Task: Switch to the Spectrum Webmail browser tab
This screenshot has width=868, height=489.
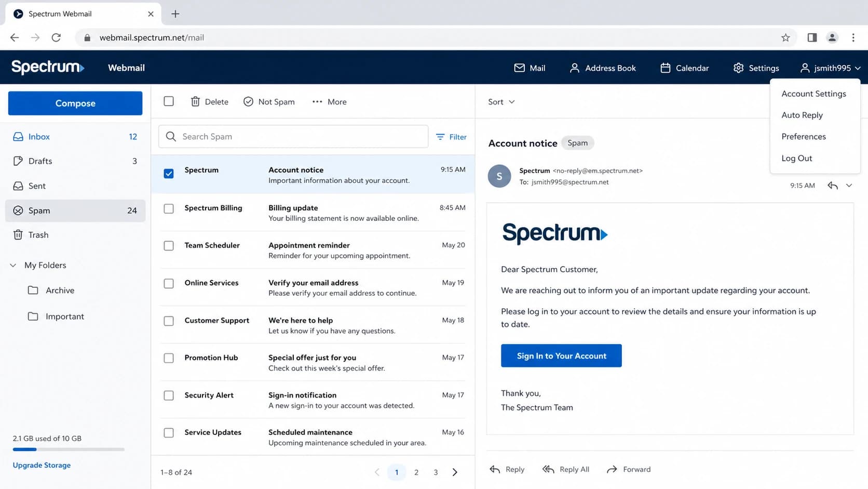Action: [83, 14]
